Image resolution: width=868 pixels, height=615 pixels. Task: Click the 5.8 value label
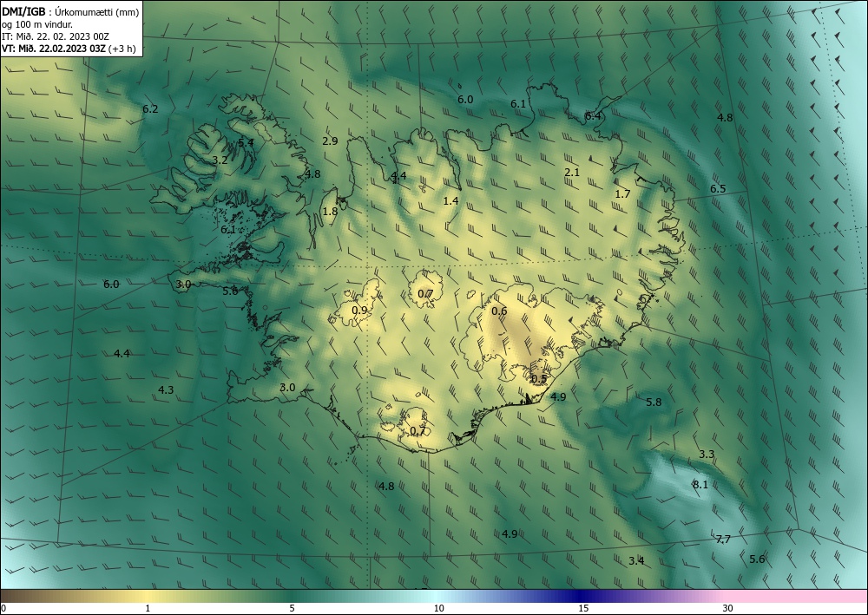[654, 402]
